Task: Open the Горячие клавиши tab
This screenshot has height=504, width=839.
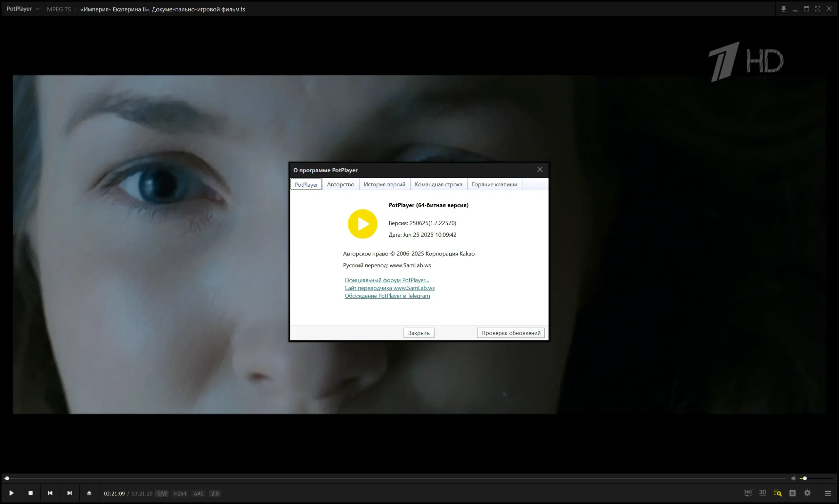Action: 494,184
